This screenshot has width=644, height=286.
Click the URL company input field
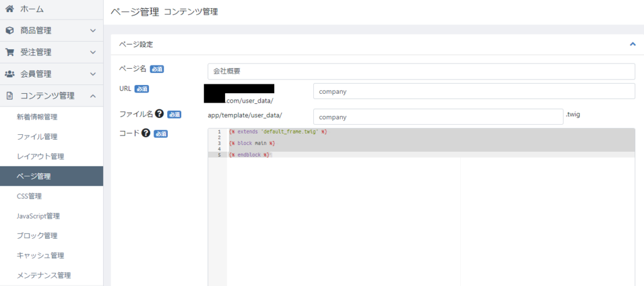point(474,91)
